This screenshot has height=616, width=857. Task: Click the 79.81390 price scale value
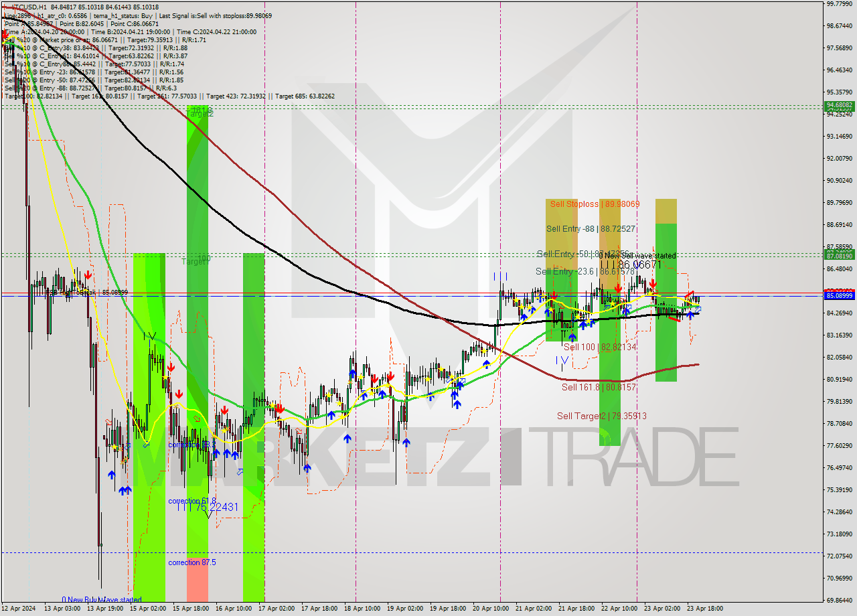click(x=840, y=401)
